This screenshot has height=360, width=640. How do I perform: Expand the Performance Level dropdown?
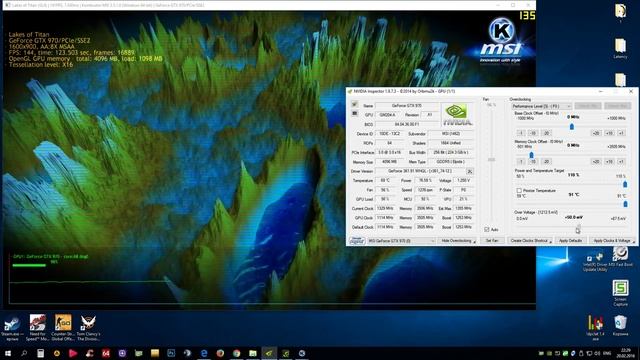541,106
